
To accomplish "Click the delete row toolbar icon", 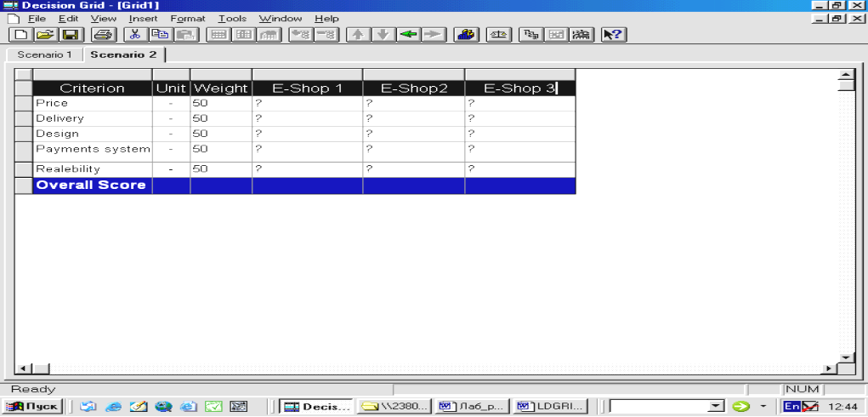I will (x=326, y=35).
